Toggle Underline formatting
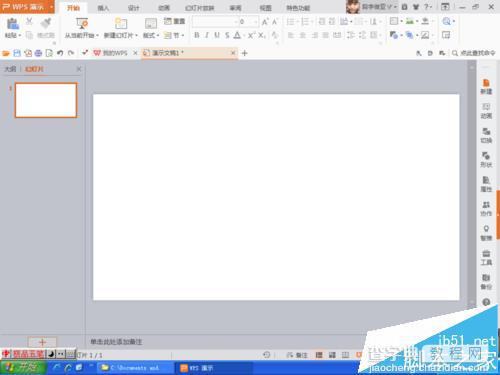This screenshot has width=500, height=375. click(217, 35)
